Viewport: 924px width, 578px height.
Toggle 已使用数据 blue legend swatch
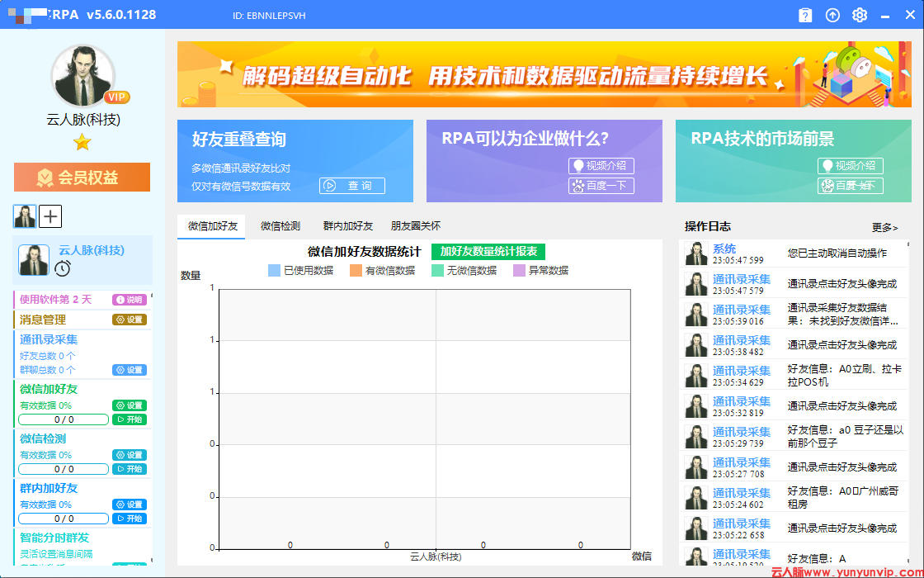274,271
